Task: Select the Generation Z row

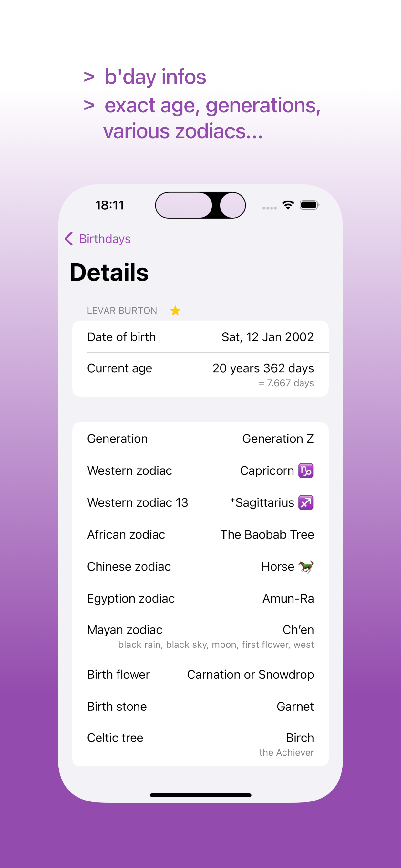Action: tap(200, 439)
